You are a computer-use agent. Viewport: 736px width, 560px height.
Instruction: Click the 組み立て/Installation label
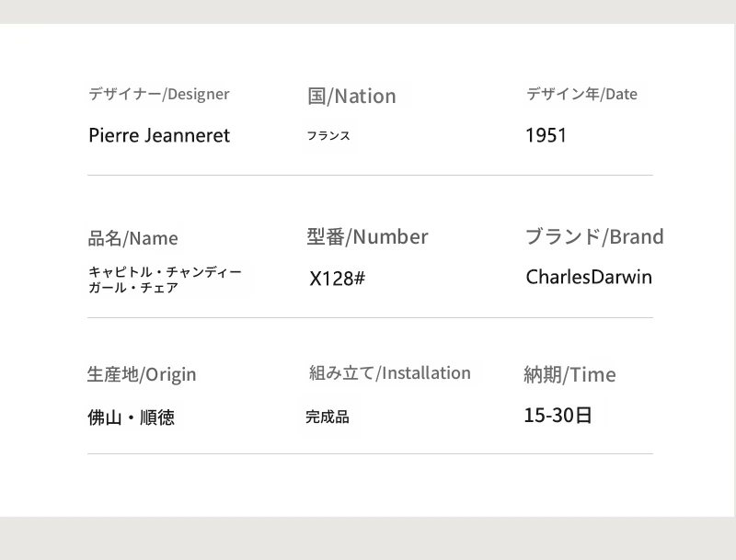(389, 372)
